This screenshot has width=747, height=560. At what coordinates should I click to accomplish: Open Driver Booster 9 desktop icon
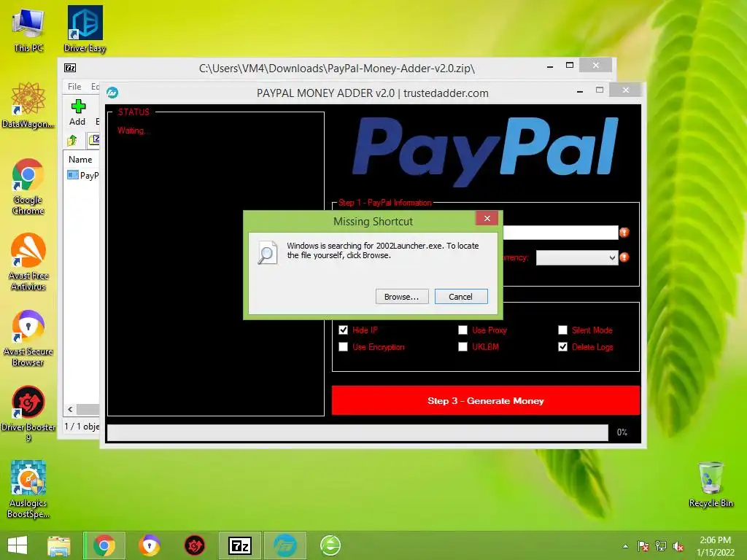coord(28,413)
